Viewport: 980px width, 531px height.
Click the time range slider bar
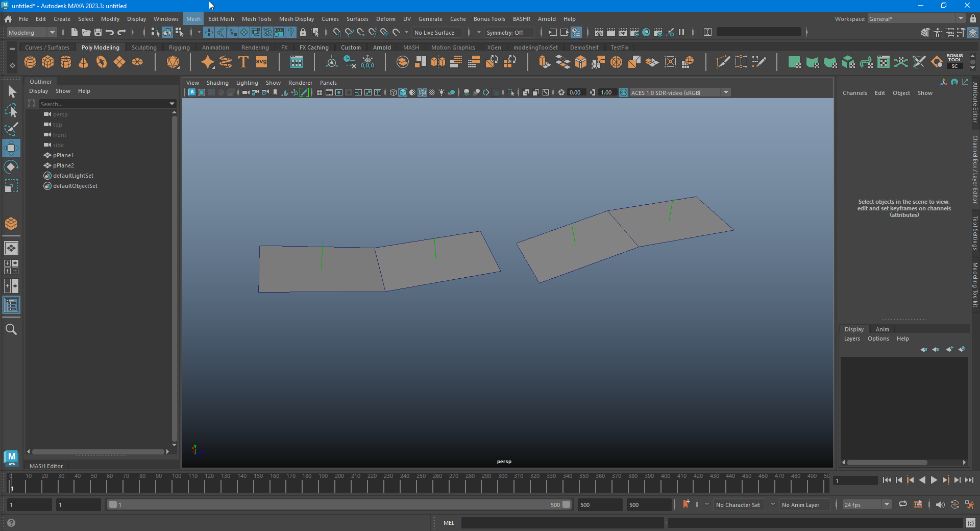pos(337,504)
